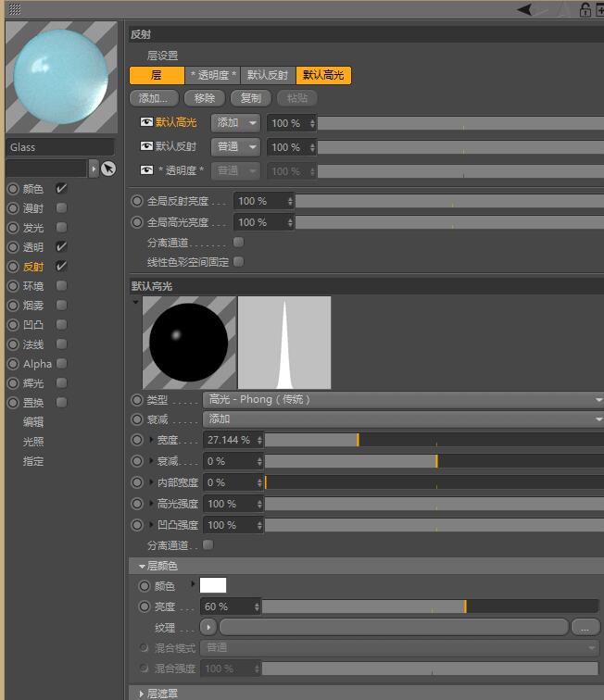The height and width of the screenshot is (700, 604).
Task: Open the 指定 page in sidebar
Action: [x=33, y=461]
